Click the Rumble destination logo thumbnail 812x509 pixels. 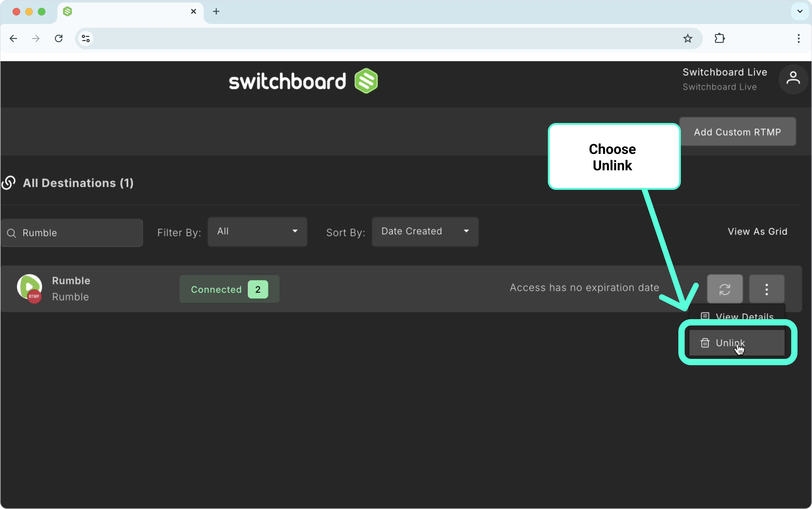coord(30,288)
